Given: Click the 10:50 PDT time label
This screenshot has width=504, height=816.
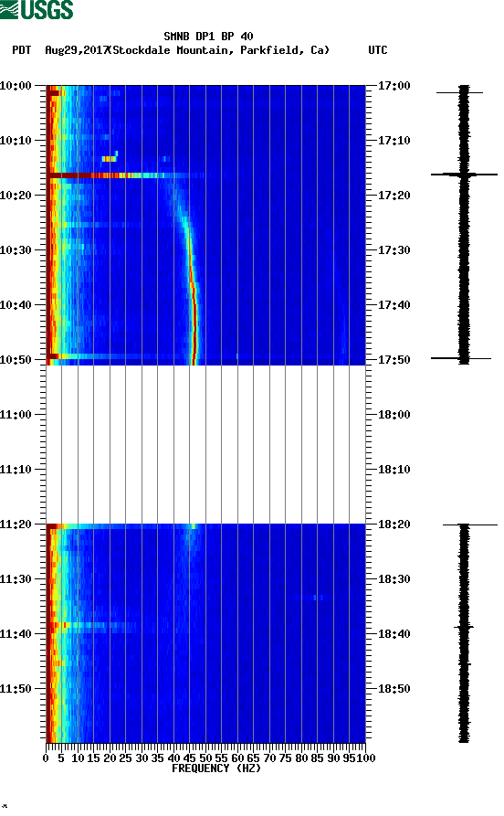Looking at the screenshot, I should pos(16,360).
